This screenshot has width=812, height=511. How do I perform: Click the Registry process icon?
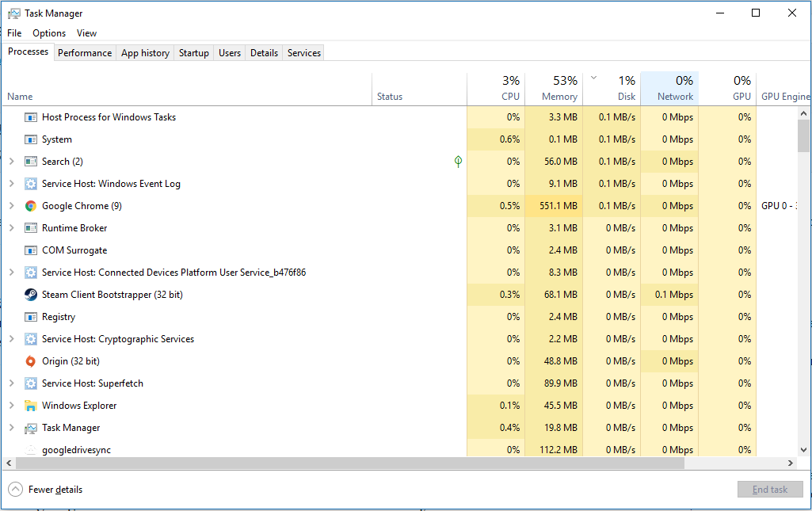[x=31, y=317]
